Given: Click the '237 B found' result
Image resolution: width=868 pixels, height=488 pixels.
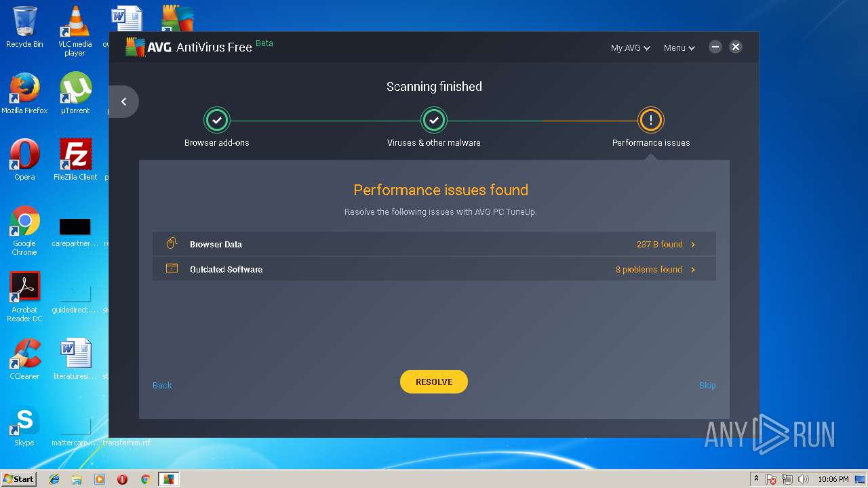Looking at the screenshot, I should pos(659,244).
